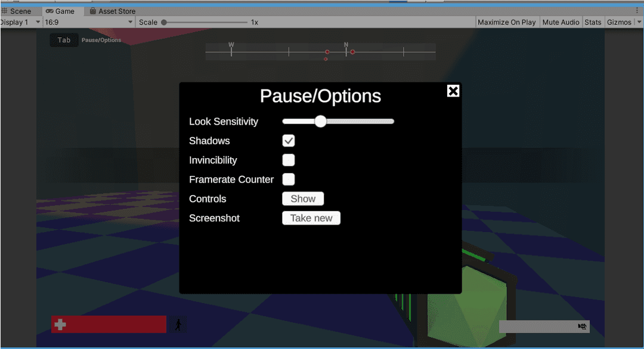The width and height of the screenshot is (644, 349).
Task: Click the N marker on the compass
Action: click(x=346, y=45)
